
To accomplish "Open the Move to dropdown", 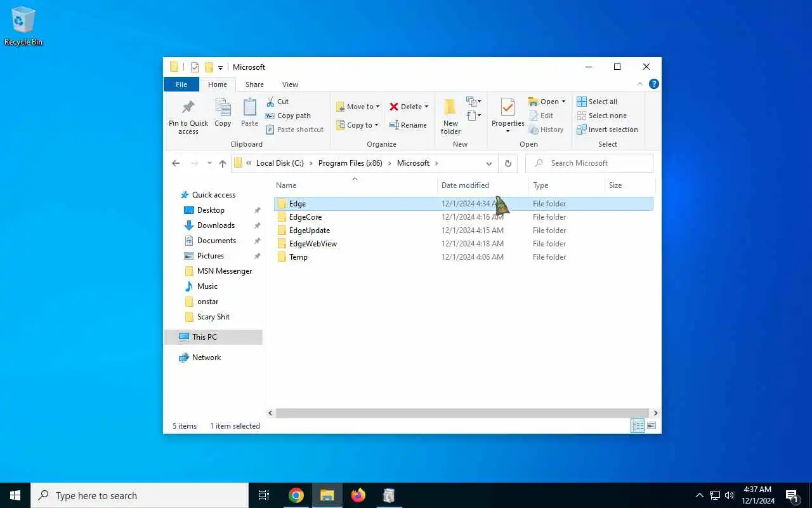I will coord(358,107).
